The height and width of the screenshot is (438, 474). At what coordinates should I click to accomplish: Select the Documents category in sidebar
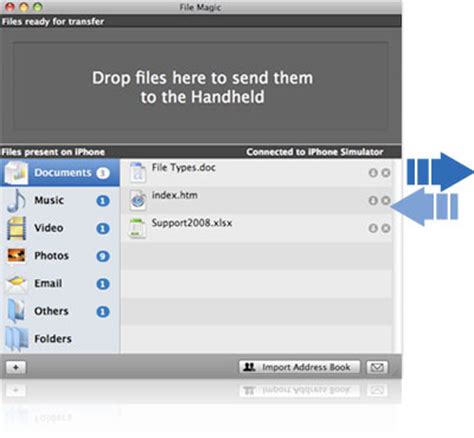click(x=60, y=173)
